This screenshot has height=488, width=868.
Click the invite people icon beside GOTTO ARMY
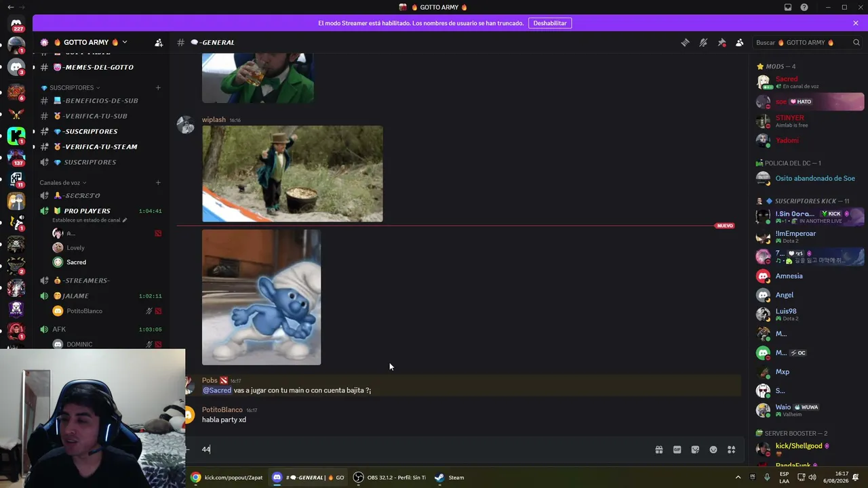[x=159, y=43]
